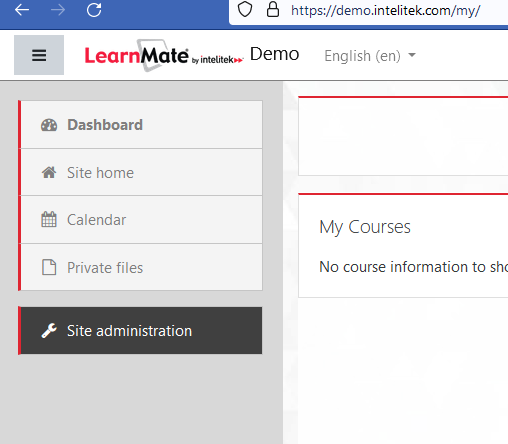
Task: Open Site administration in the sidebar
Action: [x=140, y=331]
